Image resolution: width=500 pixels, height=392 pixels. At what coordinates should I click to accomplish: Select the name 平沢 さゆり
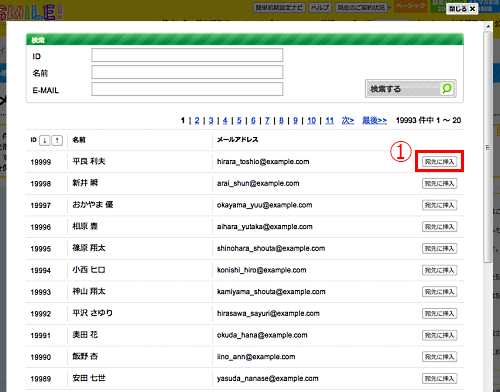point(93,313)
